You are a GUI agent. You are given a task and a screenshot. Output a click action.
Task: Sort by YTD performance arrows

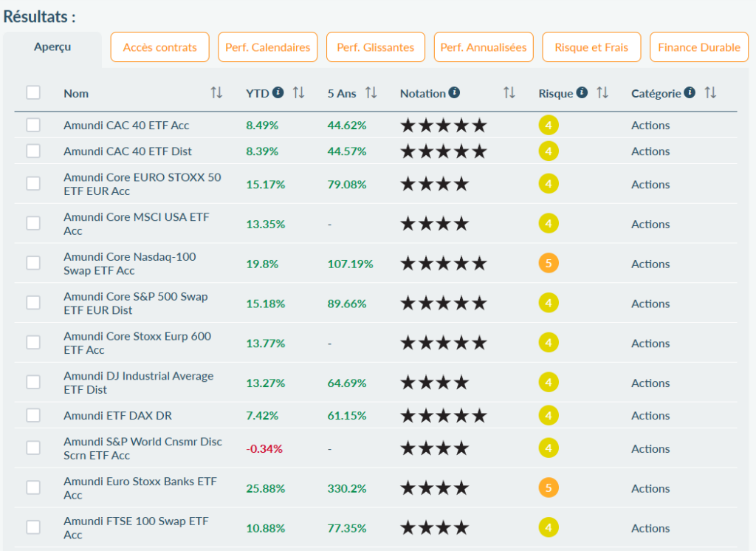pyautogui.click(x=298, y=92)
